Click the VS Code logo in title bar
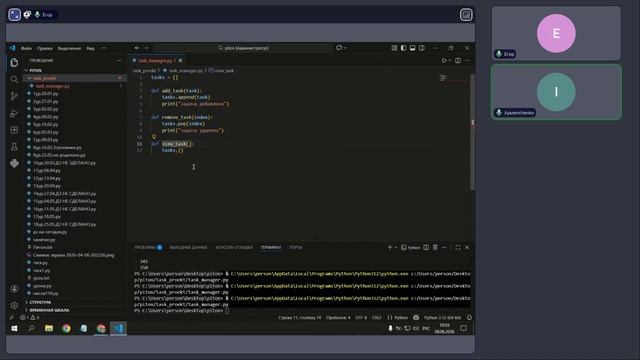This screenshot has width=640, height=360. [x=12, y=48]
